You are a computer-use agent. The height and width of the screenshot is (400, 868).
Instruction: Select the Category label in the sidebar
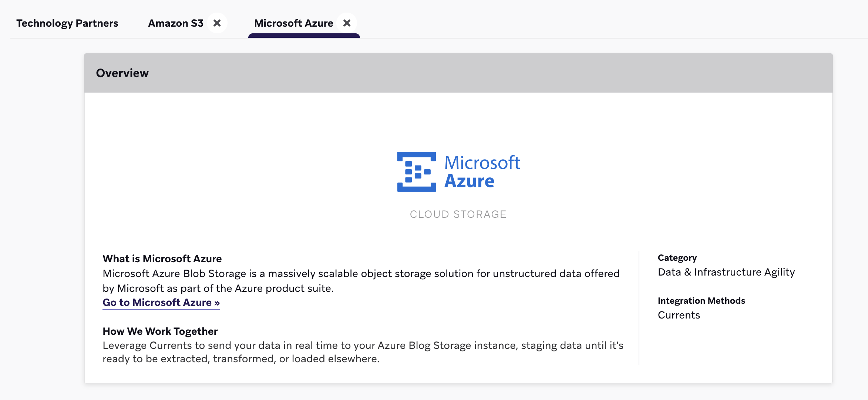pyautogui.click(x=677, y=257)
